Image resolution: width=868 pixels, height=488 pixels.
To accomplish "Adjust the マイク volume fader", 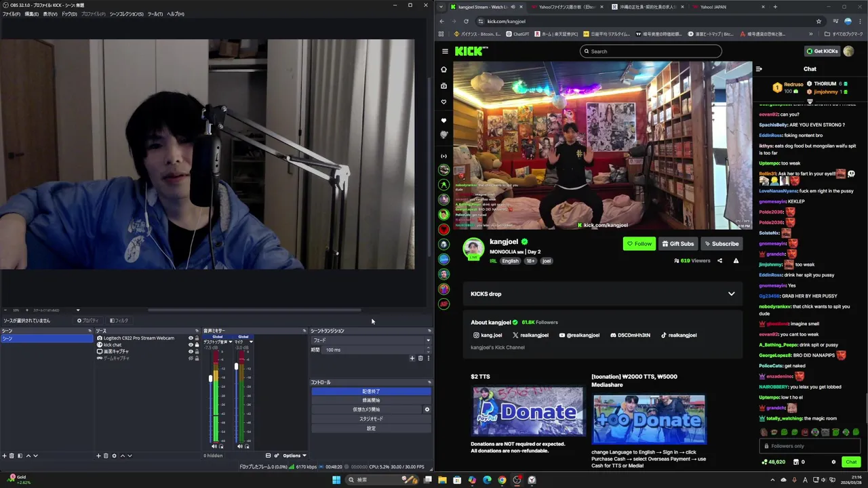I will coord(236,366).
